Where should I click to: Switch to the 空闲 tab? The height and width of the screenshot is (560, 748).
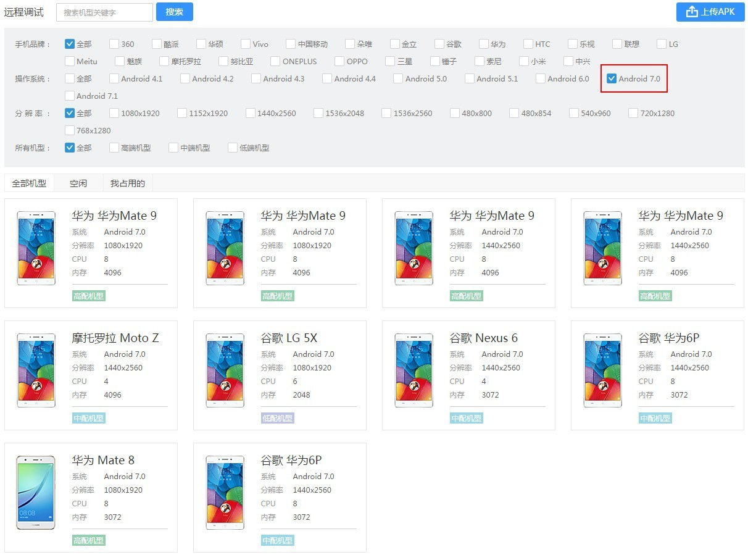(78, 183)
